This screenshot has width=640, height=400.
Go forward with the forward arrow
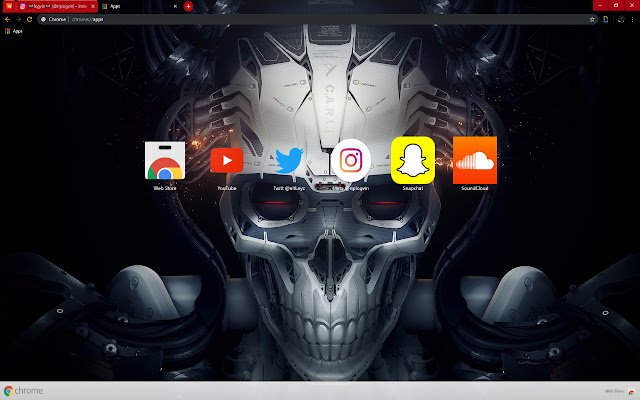[x=18, y=19]
